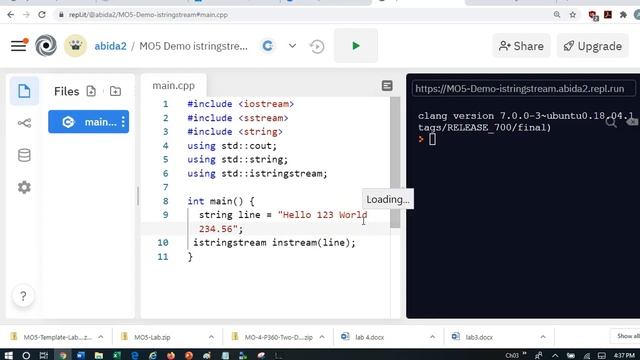Expand options for MO5-Lab.zip download
640x360 pixels.
(x=211, y=337)
